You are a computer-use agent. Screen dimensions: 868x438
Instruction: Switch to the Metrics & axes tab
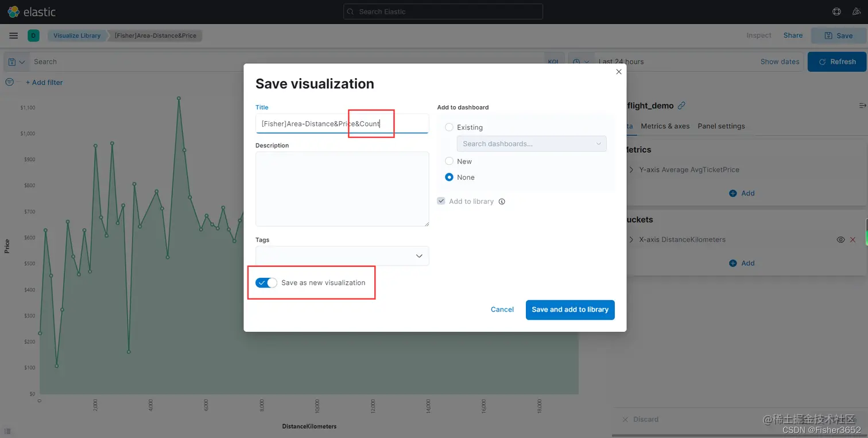pos(665,126)
